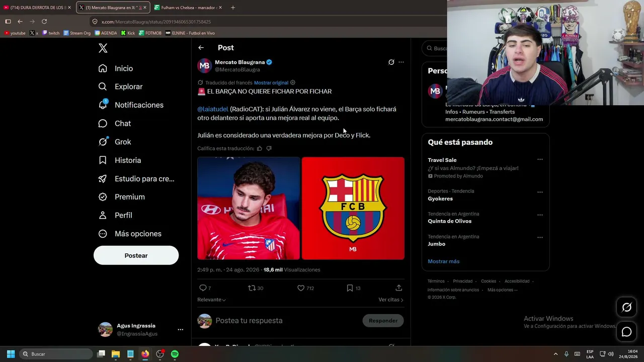The image size is (644, 362).
Task: Reload the page in the browser toolbar
Action: pos(44,22)
